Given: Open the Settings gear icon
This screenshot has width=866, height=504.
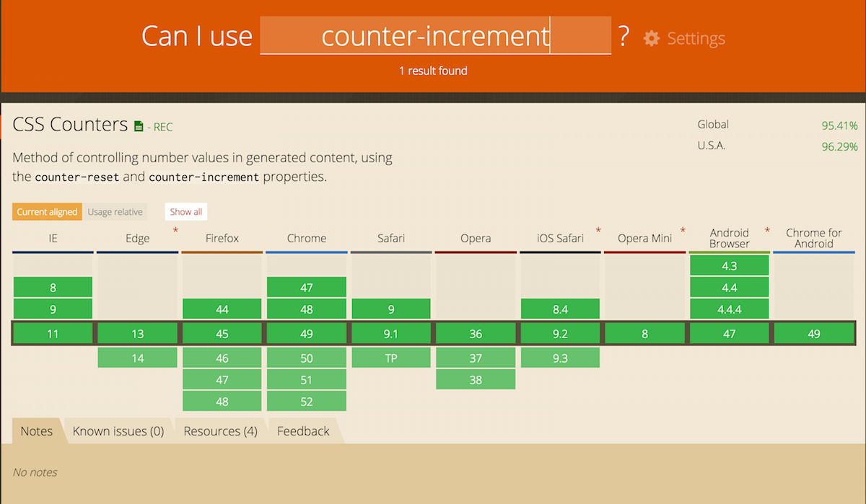Looking at the screenshot, I should coord(652,38).
